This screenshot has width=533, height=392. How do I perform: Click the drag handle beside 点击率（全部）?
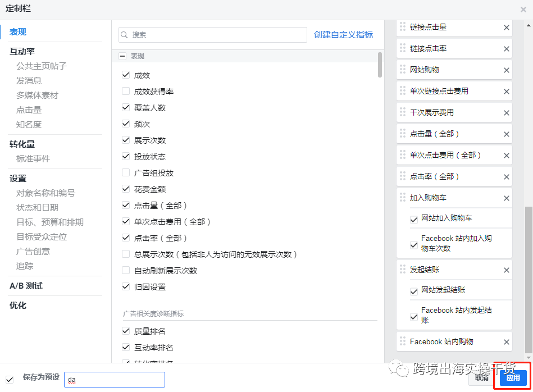[403, 176]
